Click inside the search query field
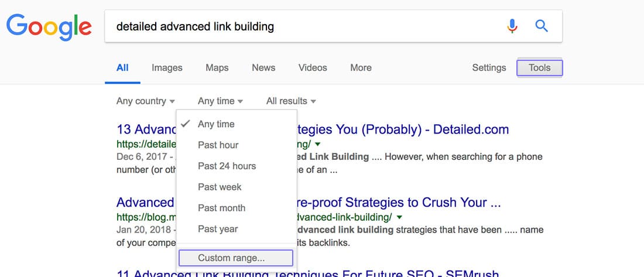 point(304,26)
